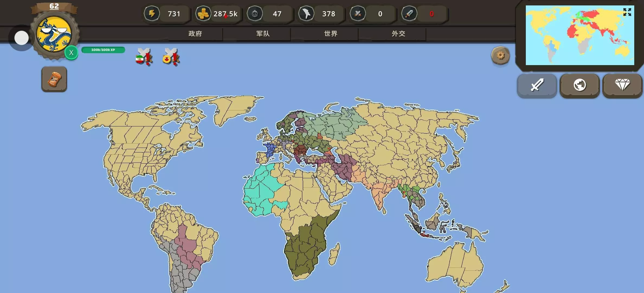This screenshot has width=644, height=293.
Task: Open the diamond premium shop button
Action: [622, 85]
